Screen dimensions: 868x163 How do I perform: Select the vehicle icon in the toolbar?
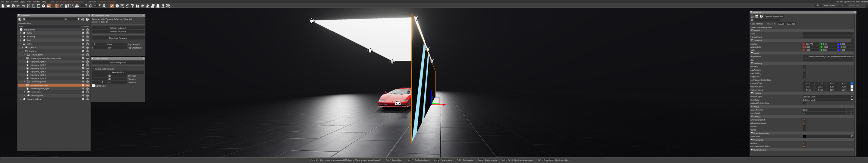click(x=49, y=6)
